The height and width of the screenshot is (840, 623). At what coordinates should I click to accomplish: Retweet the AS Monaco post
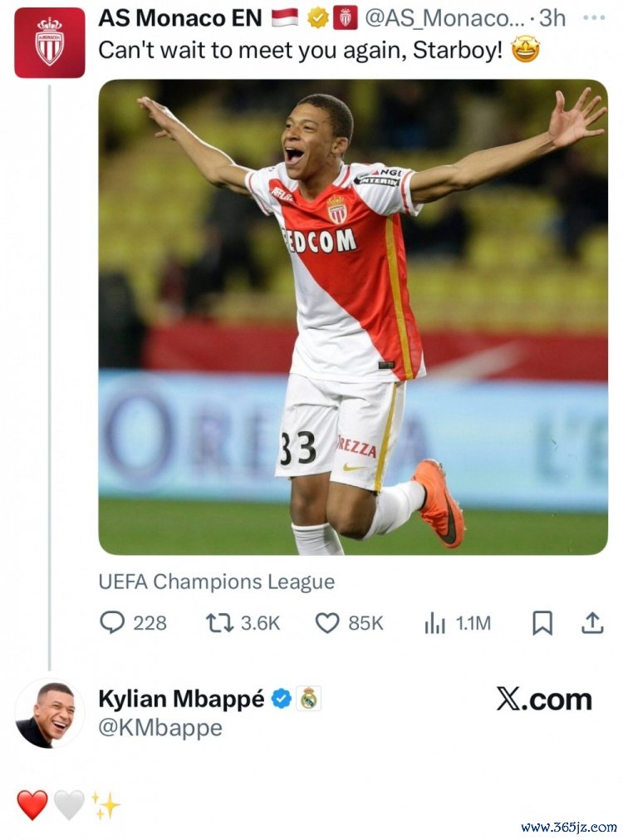tap(219, 622)
